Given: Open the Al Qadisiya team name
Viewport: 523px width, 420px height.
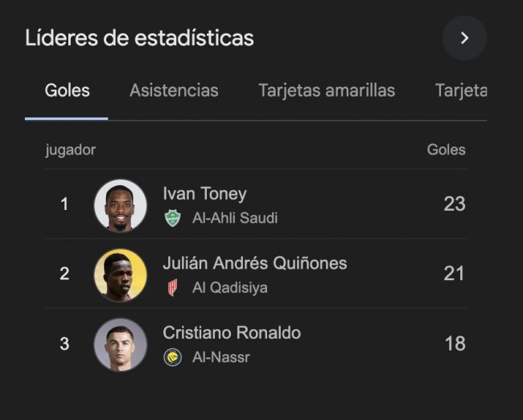Looking at the screenshot, I should pos(230,287).
